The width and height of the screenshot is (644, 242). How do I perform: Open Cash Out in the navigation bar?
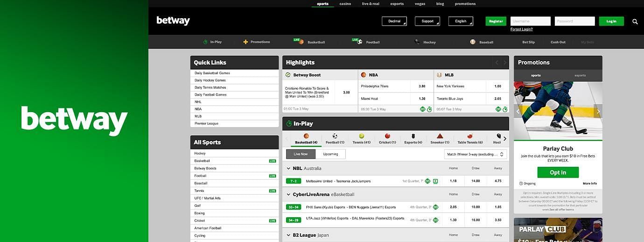558,42
